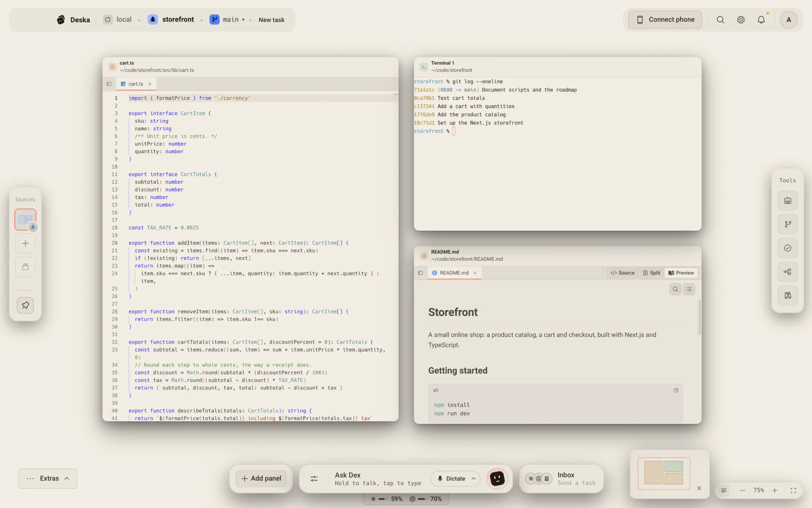
Task: Expand the Extras menu
Action: pyautogui.click(x=48, y=479)
